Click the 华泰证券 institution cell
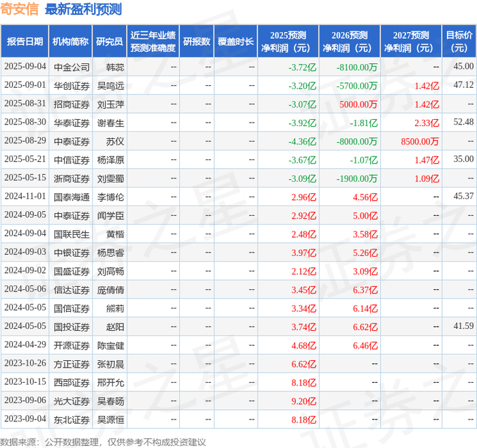Viewport: 477px width, 448px height. tap(72, 123)
